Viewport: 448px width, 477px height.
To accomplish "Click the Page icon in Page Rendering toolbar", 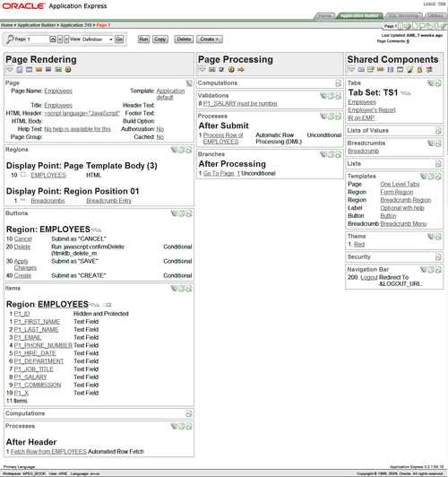I will coord(20,70).
